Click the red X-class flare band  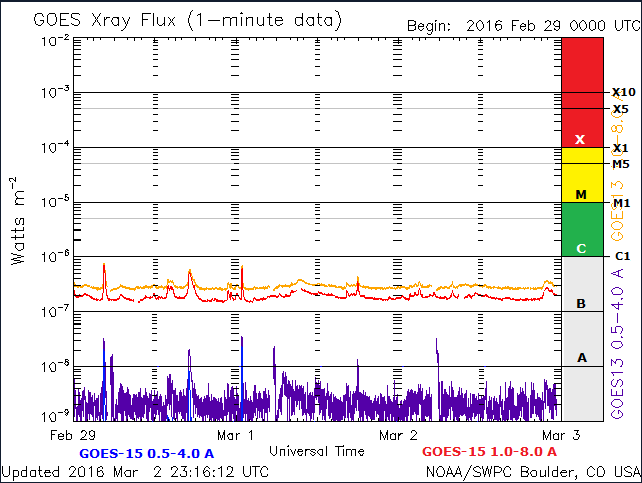pyautogui.click(x=582, y=92)
